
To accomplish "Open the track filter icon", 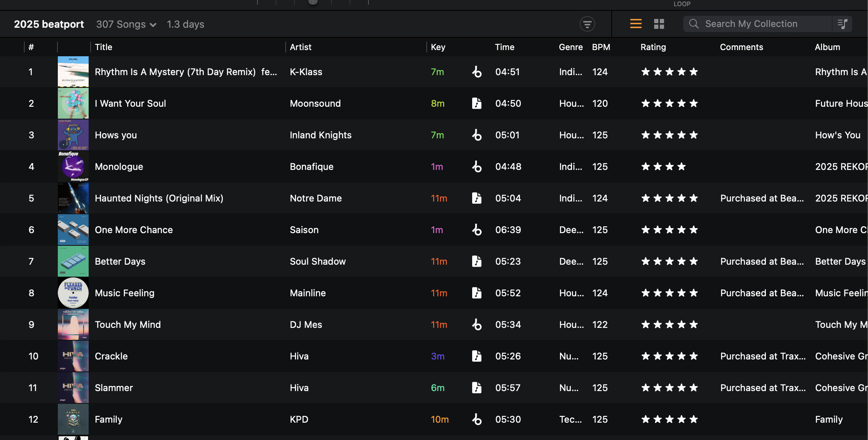I will coord(587,24).
